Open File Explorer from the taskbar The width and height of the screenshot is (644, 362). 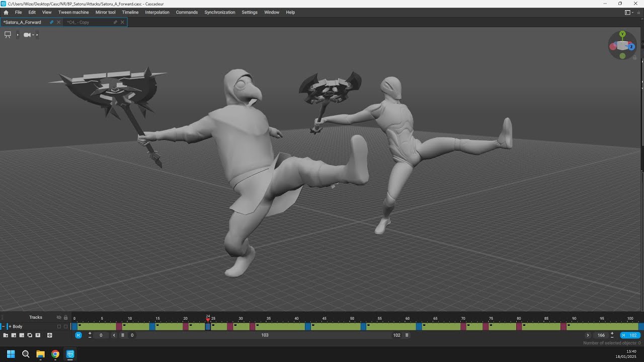tap(40, 354)
